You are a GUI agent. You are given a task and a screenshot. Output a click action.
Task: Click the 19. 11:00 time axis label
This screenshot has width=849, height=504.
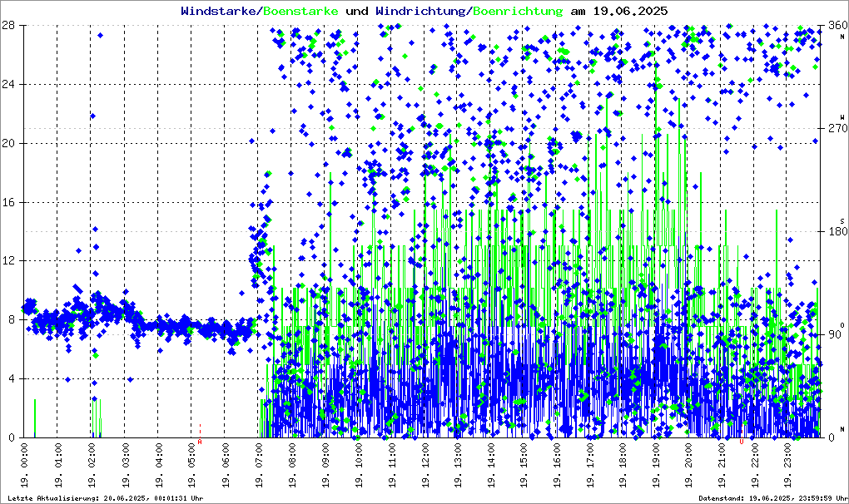click(x=391, y=465)
